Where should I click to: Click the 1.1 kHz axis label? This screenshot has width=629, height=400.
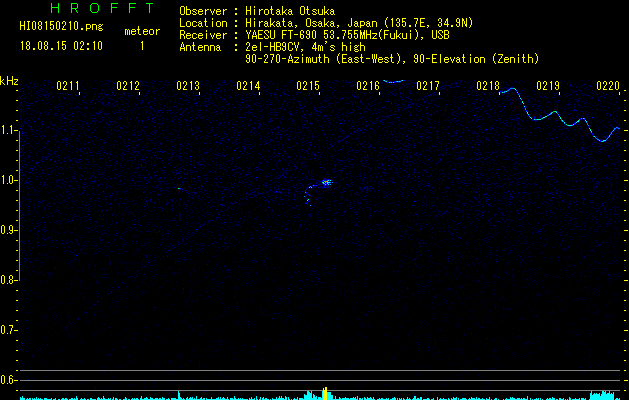8,130
